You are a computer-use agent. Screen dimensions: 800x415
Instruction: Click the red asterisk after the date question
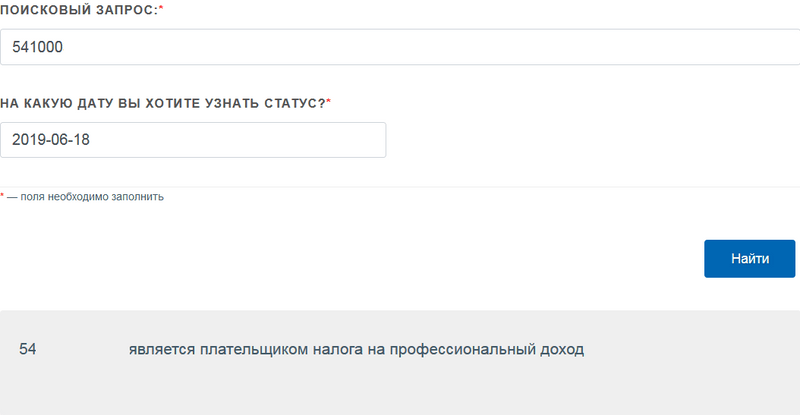329,102
